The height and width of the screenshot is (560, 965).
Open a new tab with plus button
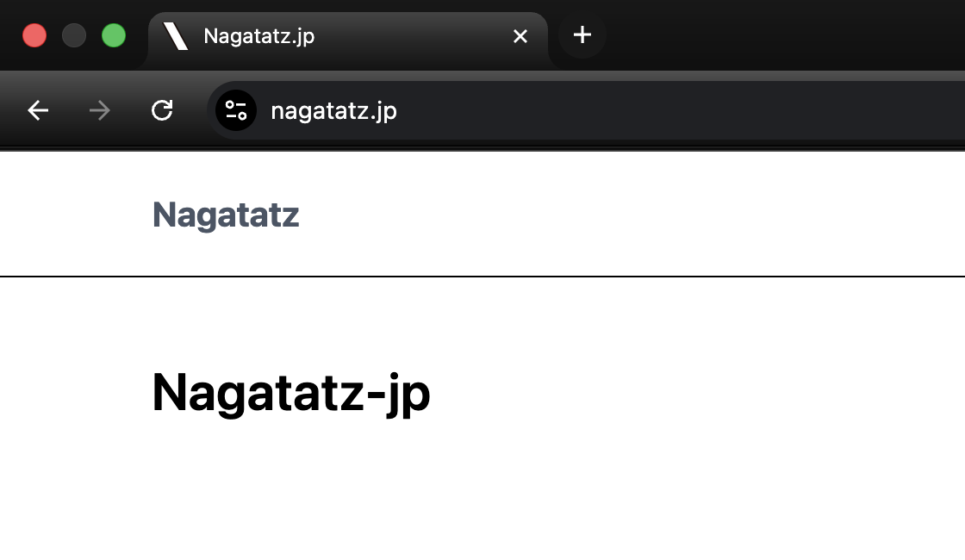(x=582, y=35)
